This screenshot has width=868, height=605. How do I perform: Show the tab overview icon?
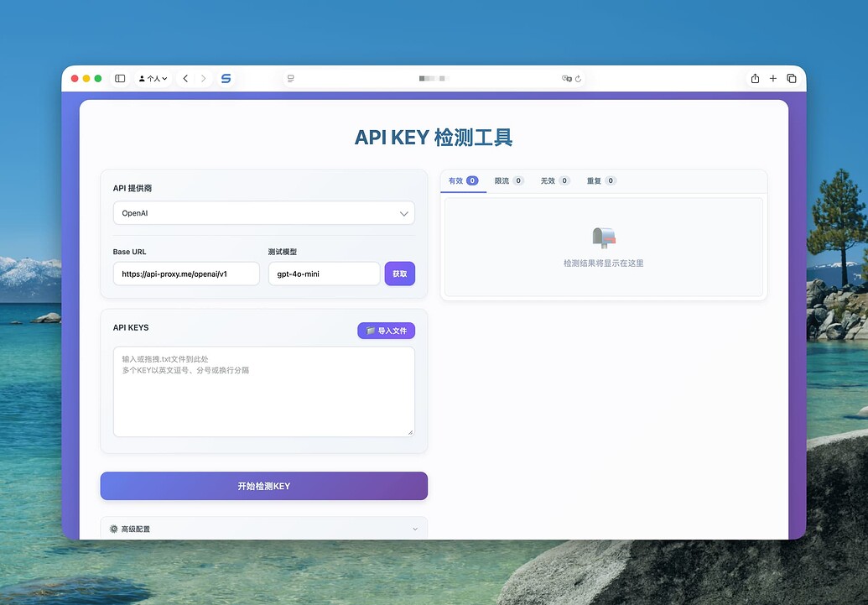(x=792, y=79)
